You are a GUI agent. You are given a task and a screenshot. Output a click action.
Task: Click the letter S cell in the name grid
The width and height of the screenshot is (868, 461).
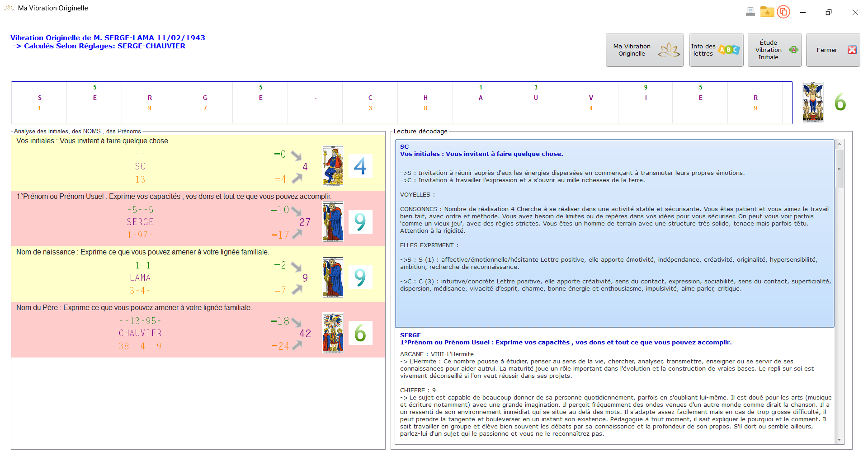tap(39, 103)
